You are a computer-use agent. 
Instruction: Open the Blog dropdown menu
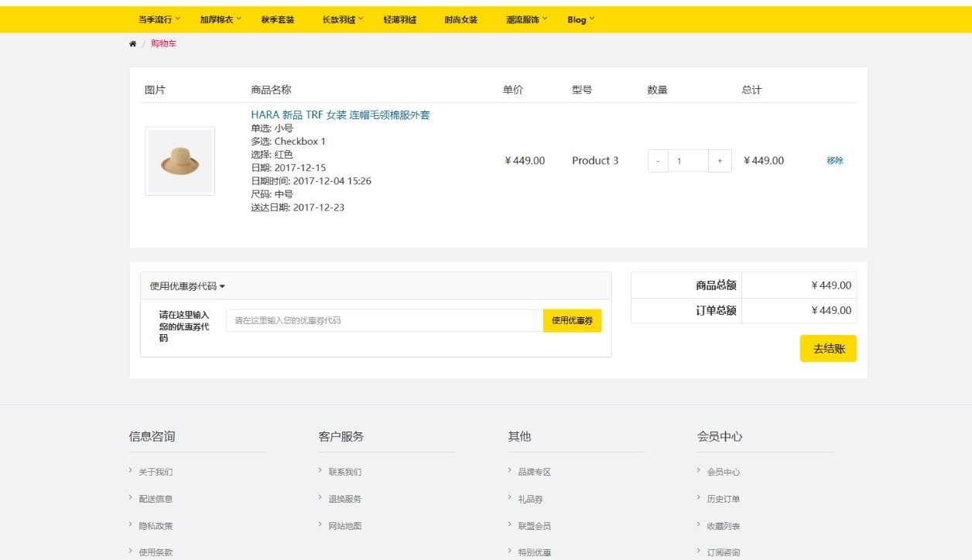pos(580,19)
